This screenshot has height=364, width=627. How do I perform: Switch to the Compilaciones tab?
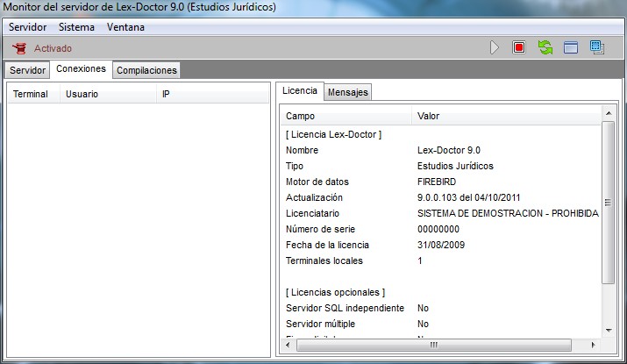coord(146,70)
